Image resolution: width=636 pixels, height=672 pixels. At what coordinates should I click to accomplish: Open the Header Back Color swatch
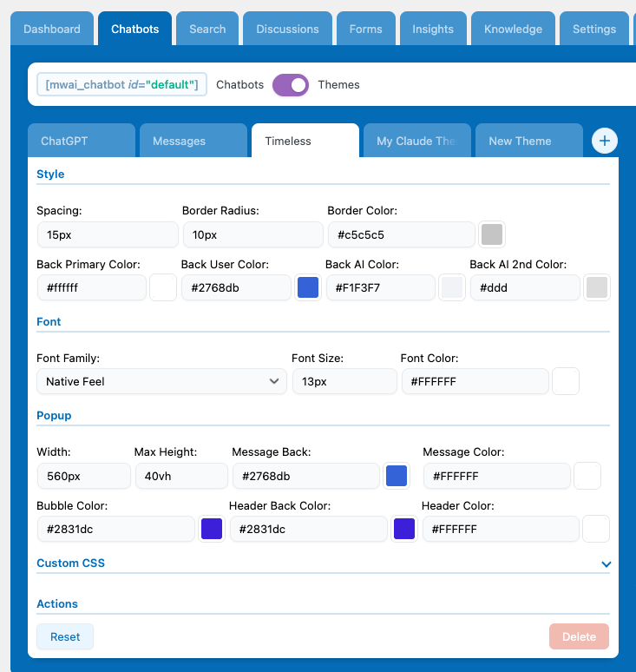[403, 529]
